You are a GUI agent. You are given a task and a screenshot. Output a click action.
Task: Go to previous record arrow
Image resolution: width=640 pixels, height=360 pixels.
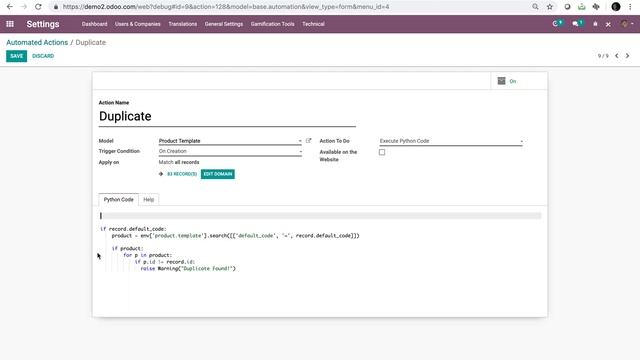[617, 56]
